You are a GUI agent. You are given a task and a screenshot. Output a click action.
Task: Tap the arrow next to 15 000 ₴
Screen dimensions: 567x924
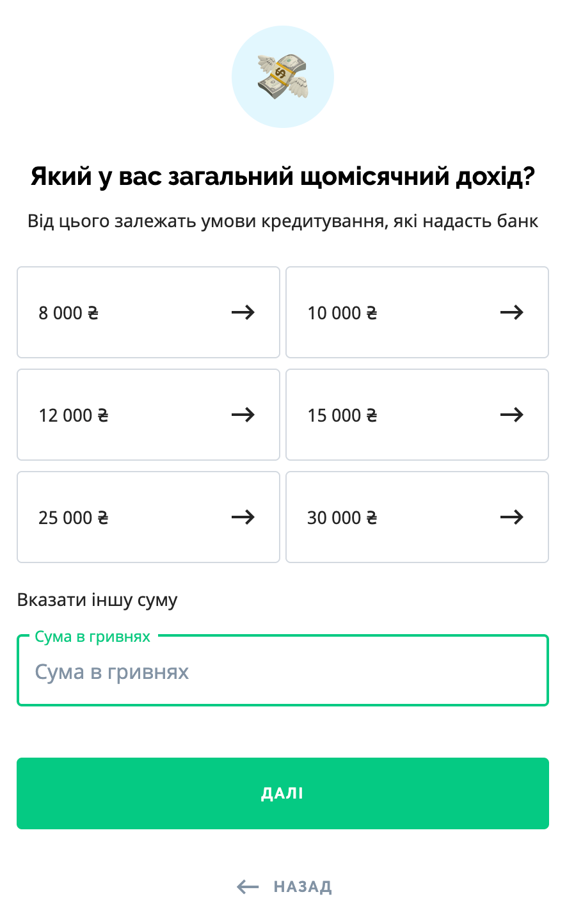coord(512,415)
